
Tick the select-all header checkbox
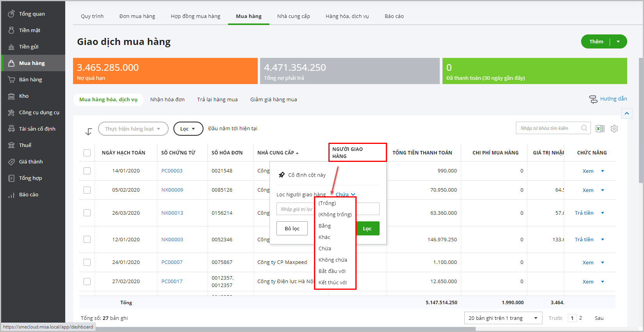click(87, 153)
